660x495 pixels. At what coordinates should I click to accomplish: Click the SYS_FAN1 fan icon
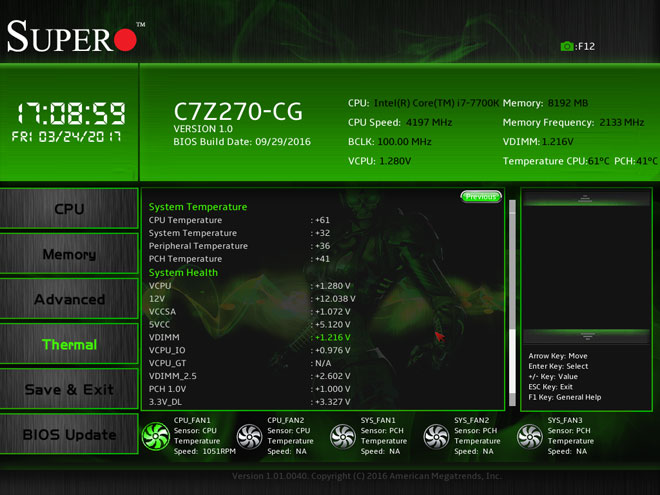tap(343, 436)
